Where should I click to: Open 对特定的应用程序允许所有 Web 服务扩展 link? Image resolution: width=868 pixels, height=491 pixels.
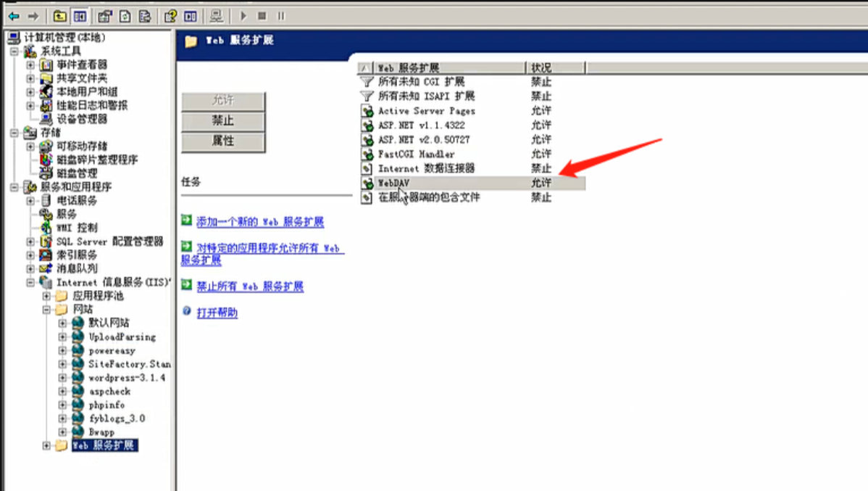coord(262,254)
